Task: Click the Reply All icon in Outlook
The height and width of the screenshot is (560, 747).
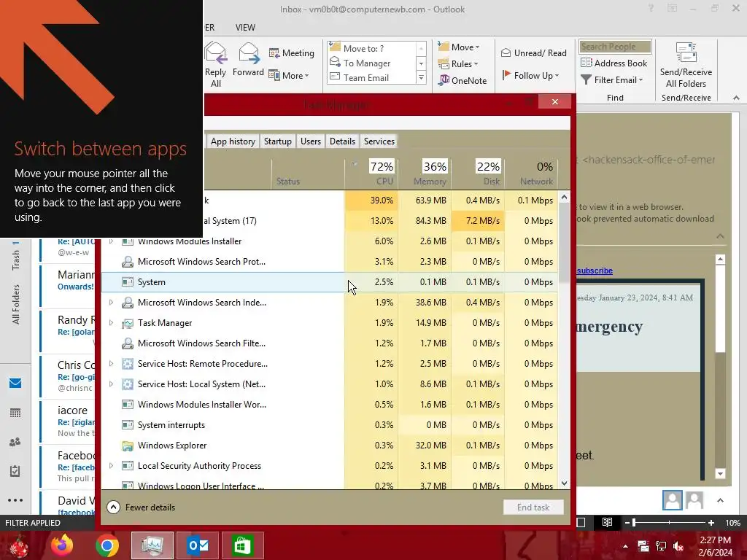Action: 215,53
